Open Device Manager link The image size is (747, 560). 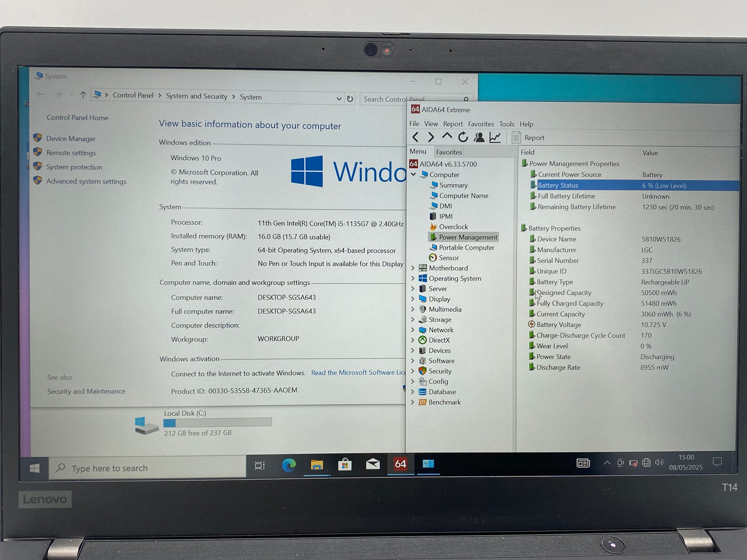[x=71, y=139]
